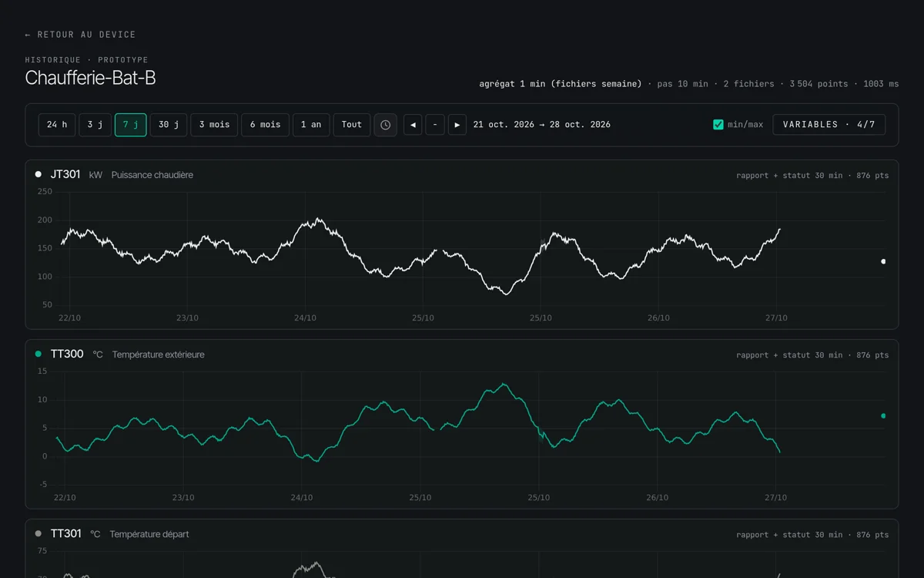Follow the Retour au device link
This screenshot has height=578, width=924.
(x=80, y=35)
